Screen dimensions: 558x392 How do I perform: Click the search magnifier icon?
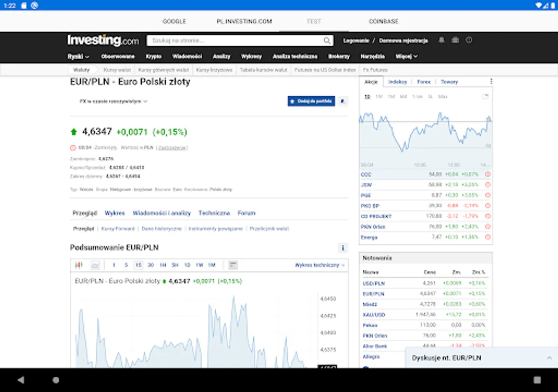pyautogui.click(x=327, y=41)
